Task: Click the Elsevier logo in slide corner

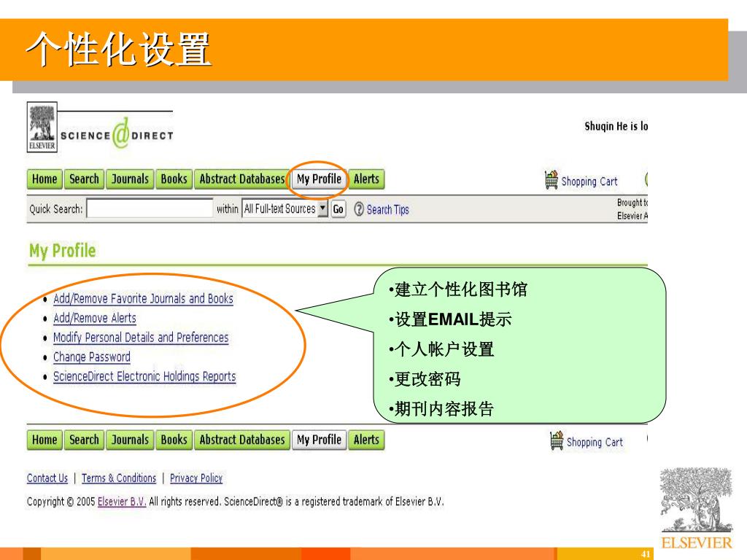Action: 696,508
